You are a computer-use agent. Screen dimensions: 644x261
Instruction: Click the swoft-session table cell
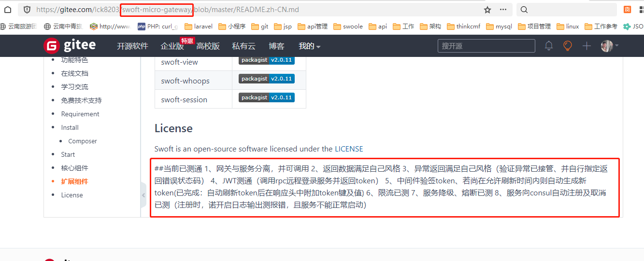[193, 99]
